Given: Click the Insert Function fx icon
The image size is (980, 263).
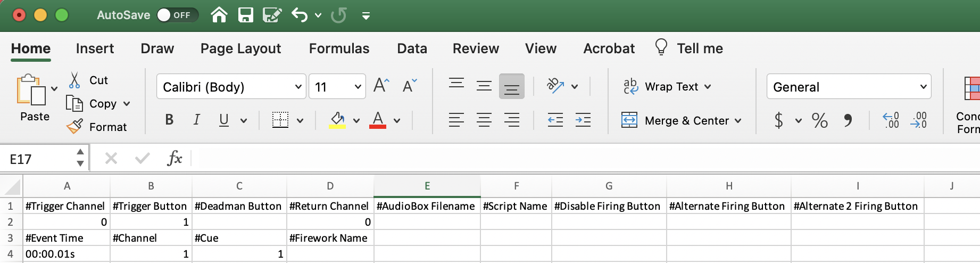Looking at the screenshot, I should click(175, 158).
